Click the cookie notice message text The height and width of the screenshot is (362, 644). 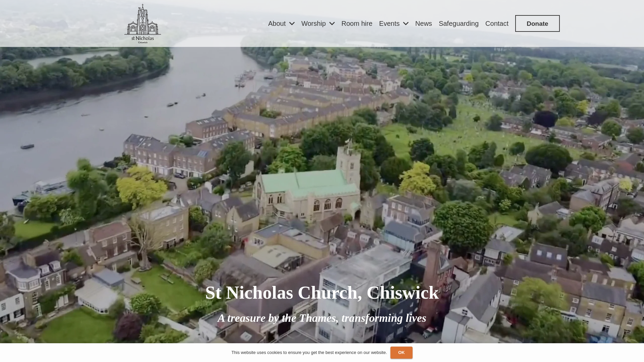tap(309, 353)
